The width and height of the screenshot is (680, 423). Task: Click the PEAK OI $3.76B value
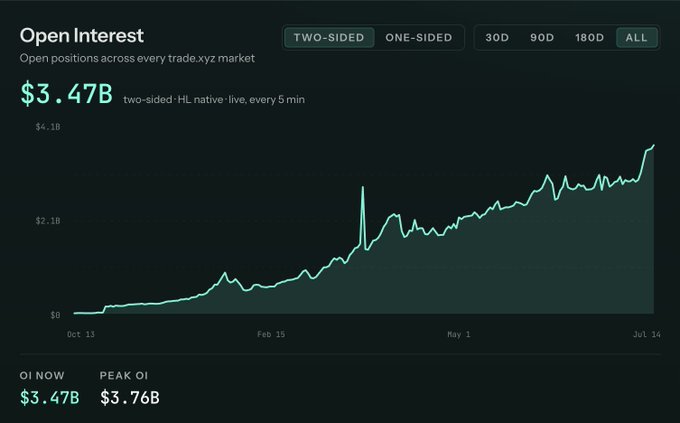tap(130, 398)
